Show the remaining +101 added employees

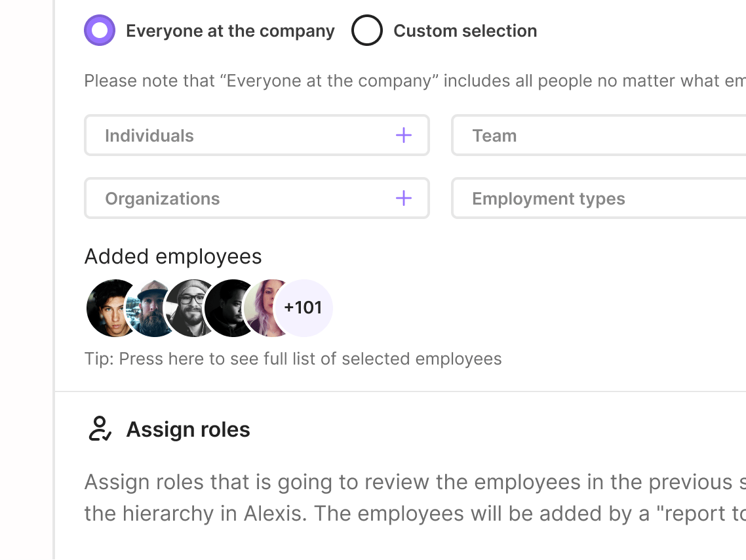click(304, 308)
